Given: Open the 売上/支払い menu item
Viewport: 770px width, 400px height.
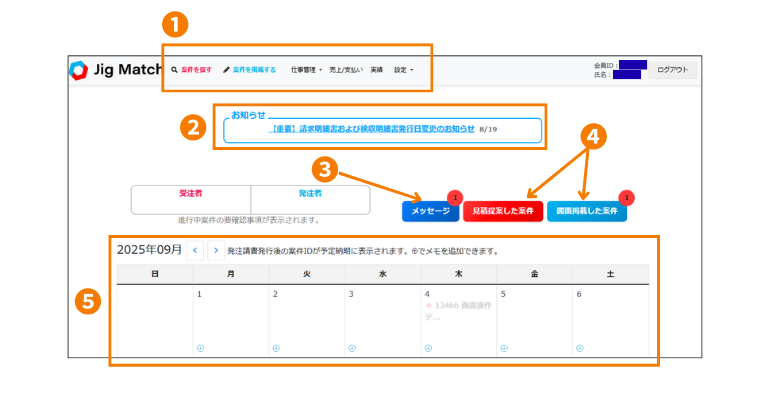Looking at the screenshot, I should pyautogui.click(x=346, y=71).
